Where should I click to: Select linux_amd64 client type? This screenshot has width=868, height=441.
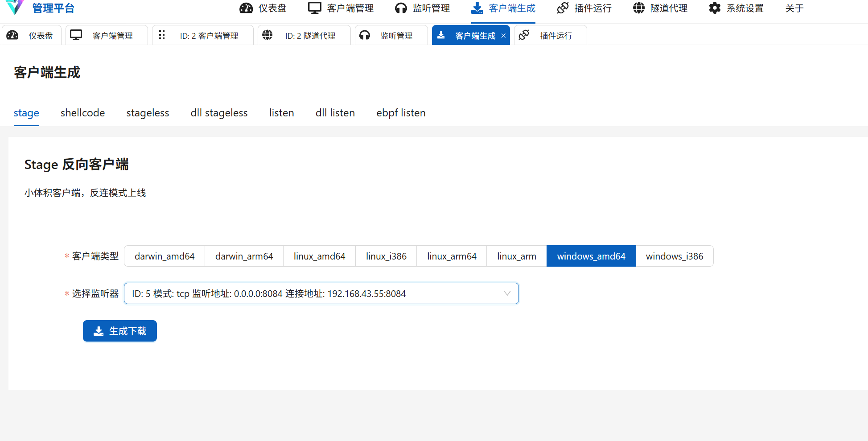(x=319, y=256)
